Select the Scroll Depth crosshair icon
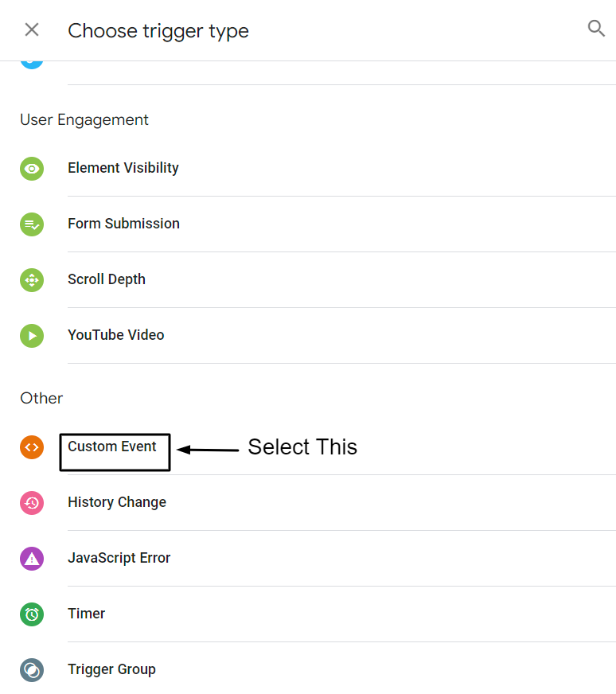This screenshot has height=694, width=616. coord(32,280)
